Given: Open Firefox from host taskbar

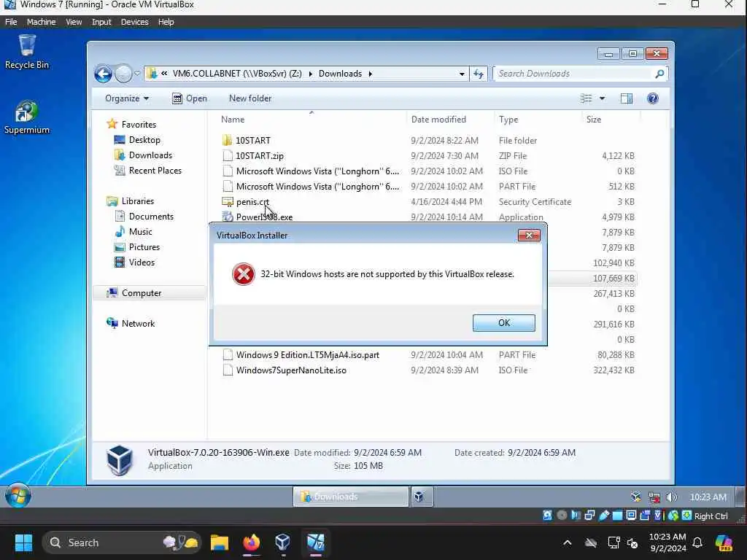Looking at the screenshot, I should [x=251, y=542].
